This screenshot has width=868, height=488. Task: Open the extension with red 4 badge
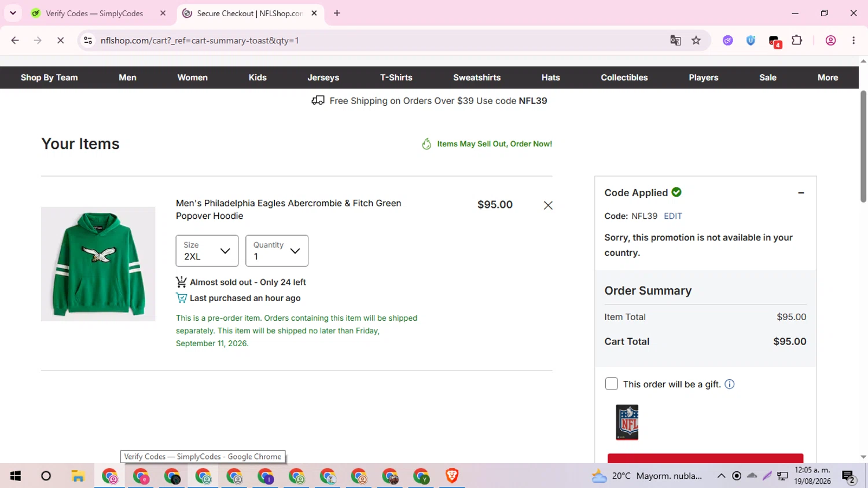pyautogui.click(x=775, y=41)
